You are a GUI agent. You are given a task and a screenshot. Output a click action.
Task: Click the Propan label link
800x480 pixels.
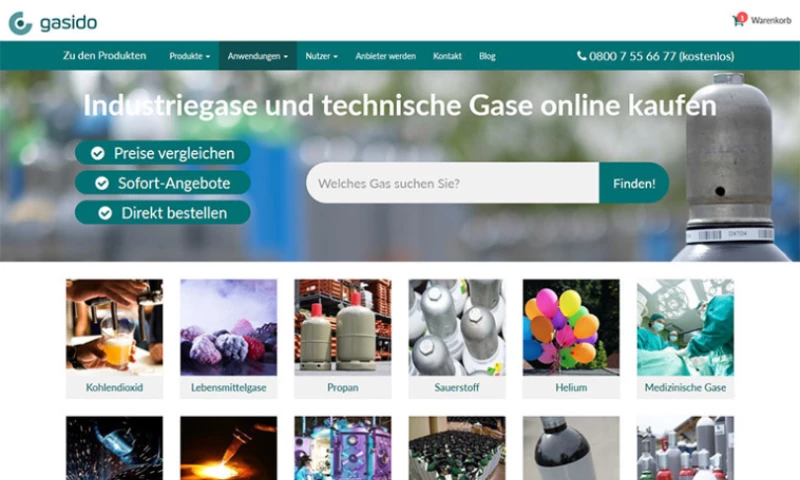pyautogui.click(x=343, y=387)
